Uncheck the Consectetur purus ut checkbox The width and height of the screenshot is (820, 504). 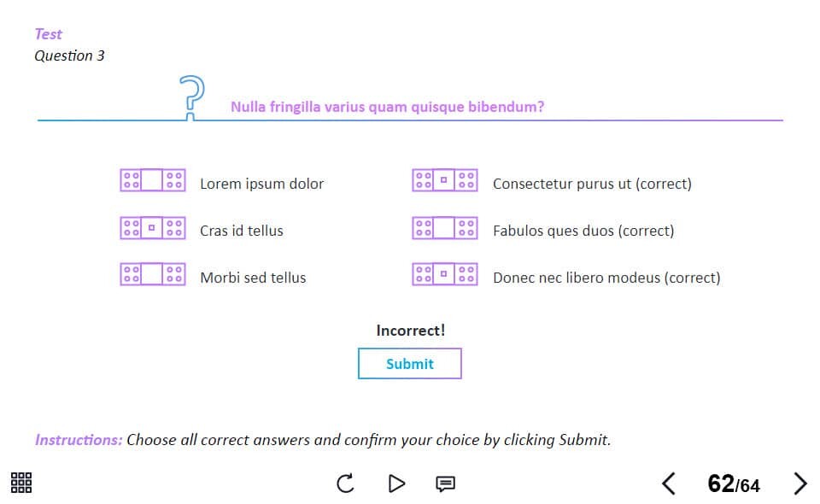444,180
